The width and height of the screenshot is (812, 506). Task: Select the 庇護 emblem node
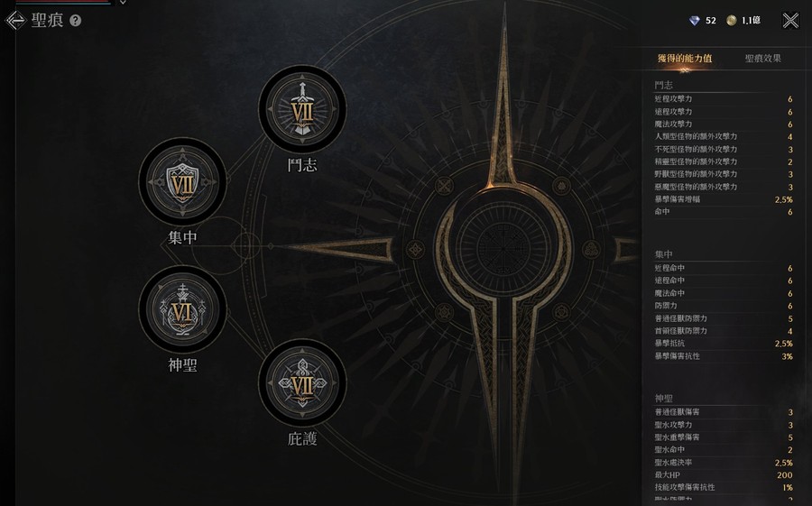[x=302, y=382]
